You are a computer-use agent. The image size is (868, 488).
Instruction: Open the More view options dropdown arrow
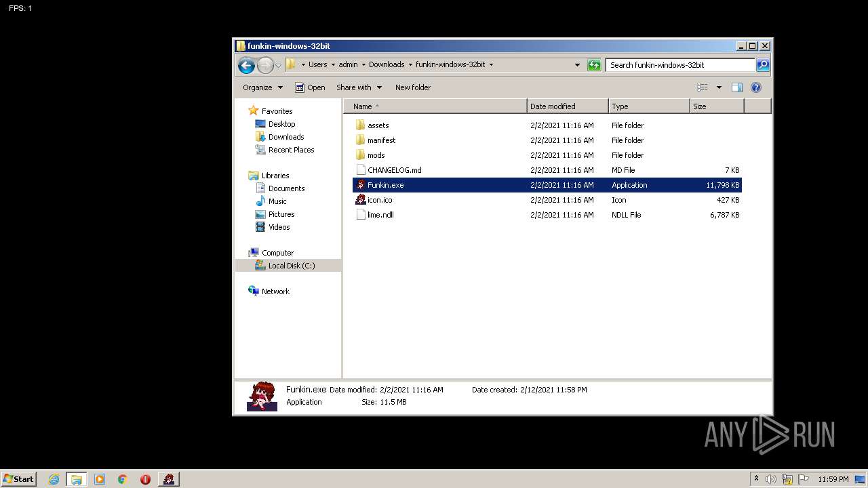719,87
